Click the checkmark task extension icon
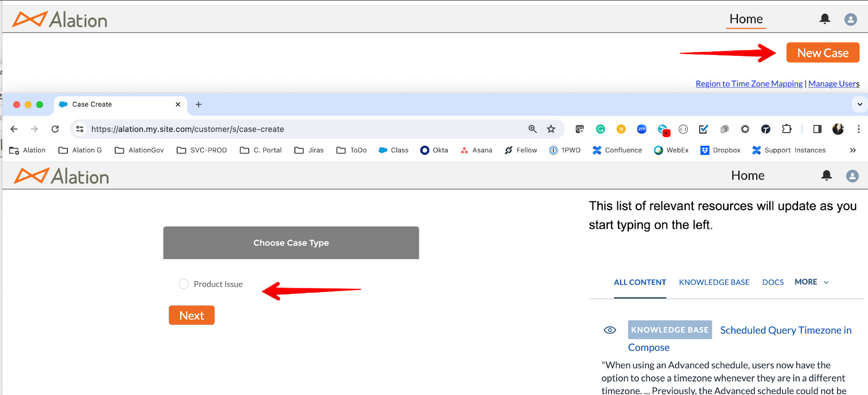Image resolution: width=868 pixels, height=395 pixels. (704, 129)
